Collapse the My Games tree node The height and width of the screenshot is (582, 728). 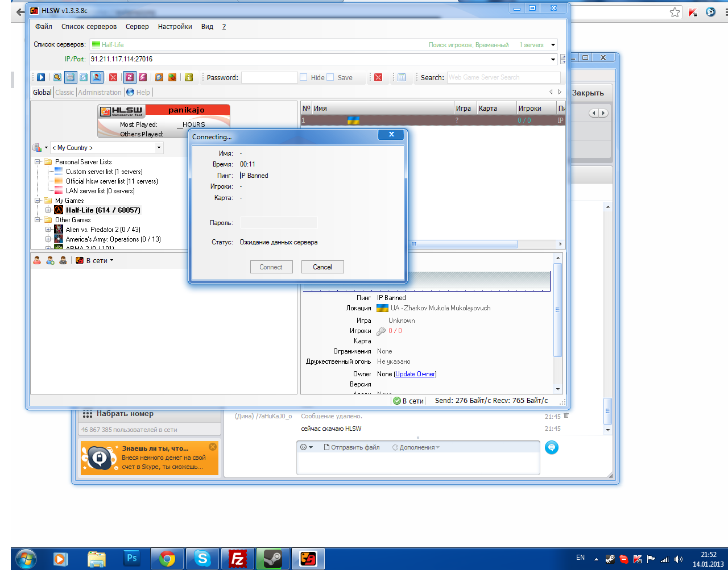coord(38,201)
